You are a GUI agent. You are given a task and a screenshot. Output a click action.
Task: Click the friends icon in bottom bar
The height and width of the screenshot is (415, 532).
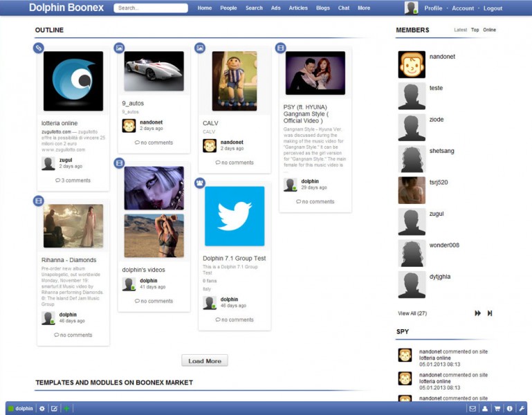point(485,409)
